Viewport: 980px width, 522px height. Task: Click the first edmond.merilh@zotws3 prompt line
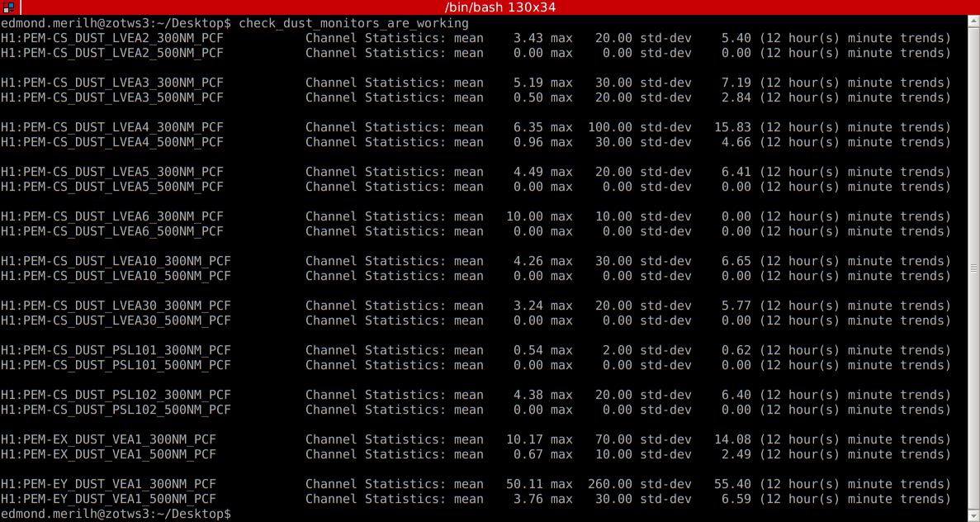click(x=234, y=23)
